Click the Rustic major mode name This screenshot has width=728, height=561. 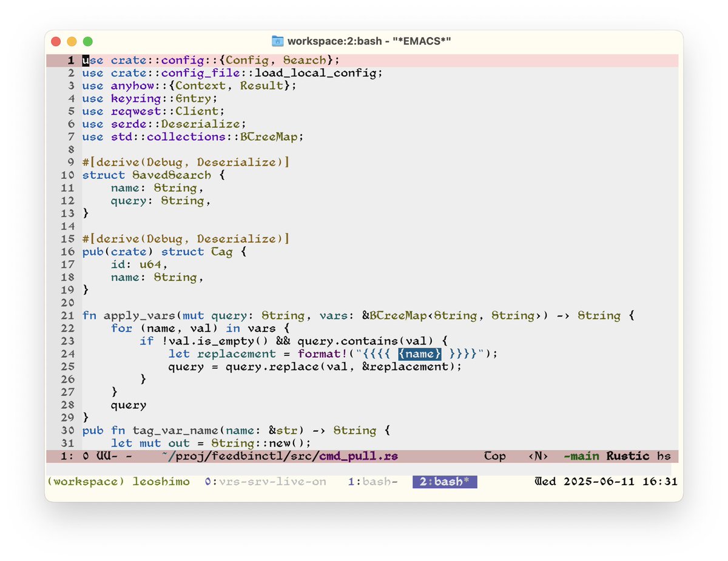pyautogui.click(x=628, y=456)
